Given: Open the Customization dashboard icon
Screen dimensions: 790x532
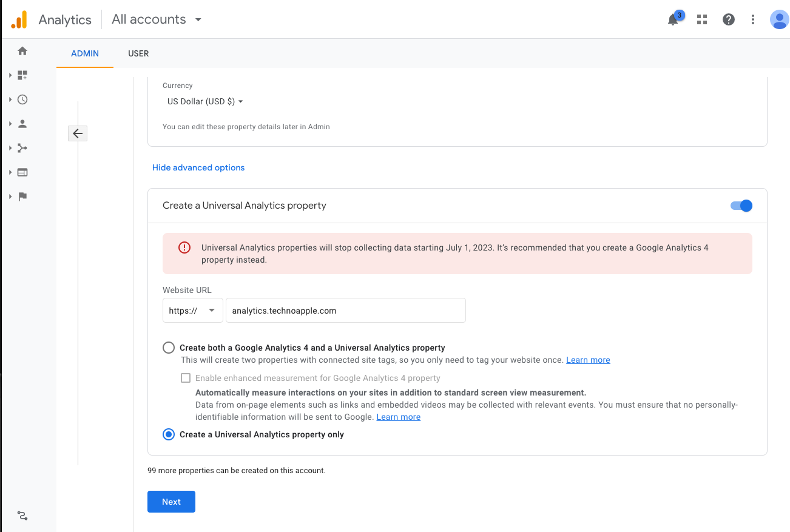Looking at the screenshot, I should coord(22,75).
